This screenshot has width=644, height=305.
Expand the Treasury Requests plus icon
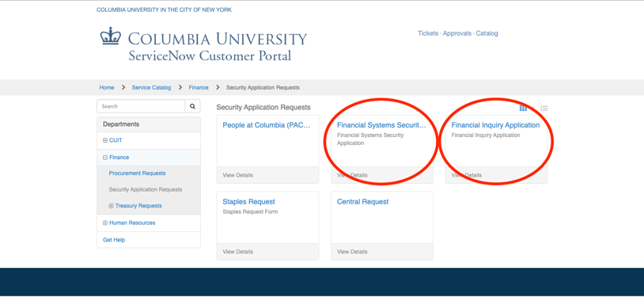(x=111, y=206)
